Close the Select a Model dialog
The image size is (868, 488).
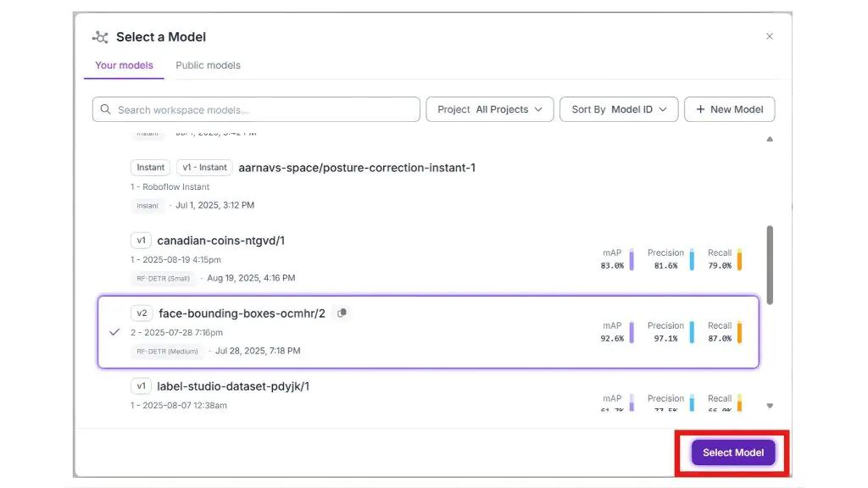pyautogui.click(x=770, y=36)
